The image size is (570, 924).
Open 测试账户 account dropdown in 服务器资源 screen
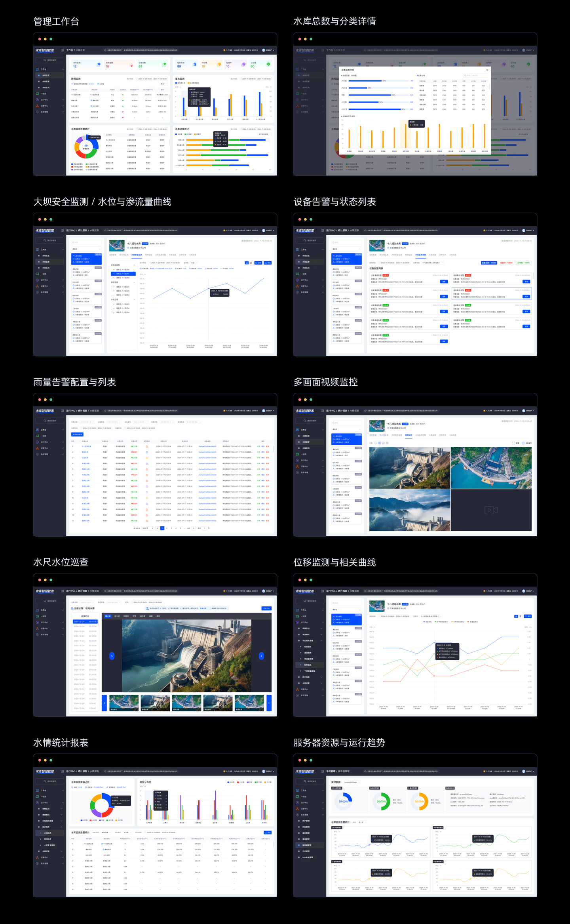(530, 771)
